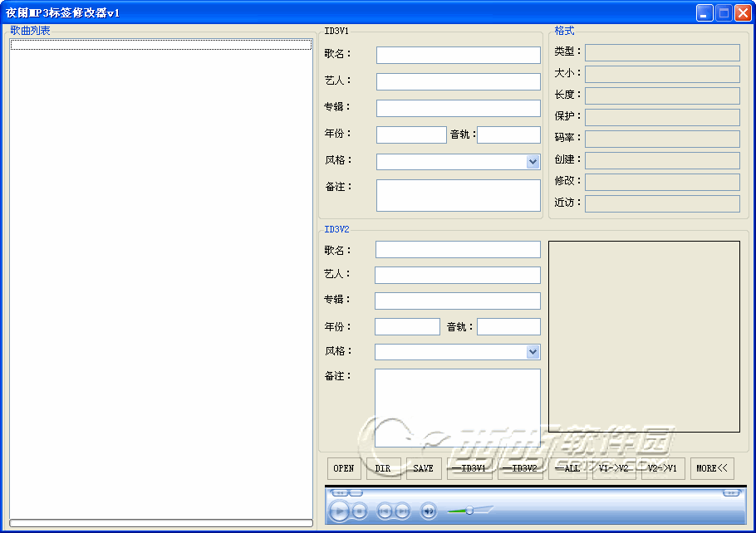Click the 码率 format field
The height and width of the screenshot is (533, 756).
point(662,139)
